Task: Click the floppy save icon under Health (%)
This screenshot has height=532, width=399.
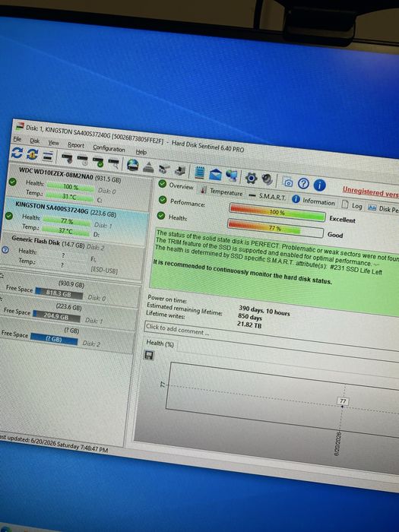Action: pyautogui.click(x=149, y=355)
